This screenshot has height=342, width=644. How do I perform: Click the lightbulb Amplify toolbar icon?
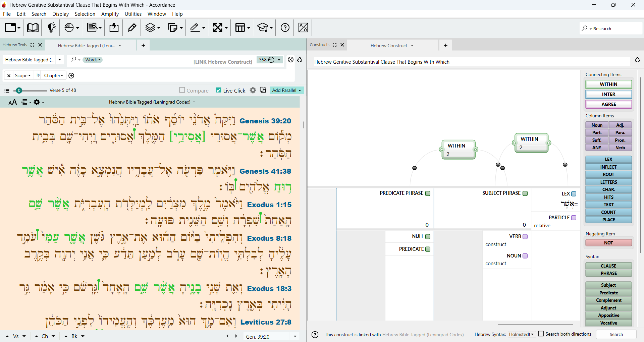51,27
